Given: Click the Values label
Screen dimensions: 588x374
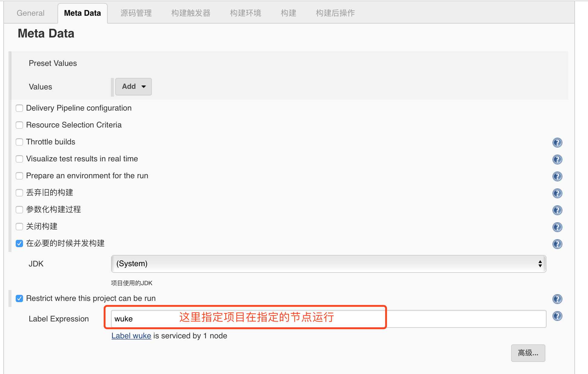Looking at the screenshot, I should tap(40, 87).
